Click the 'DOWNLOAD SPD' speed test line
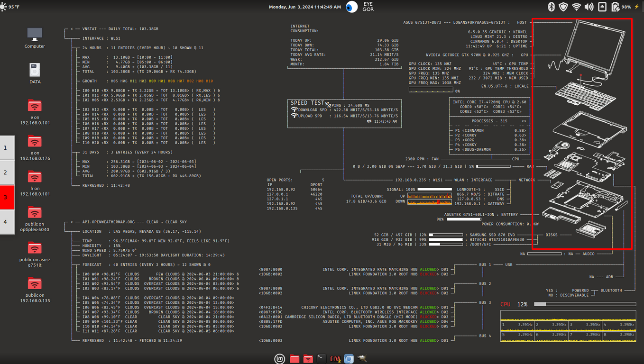 click(x=344, y=110)
